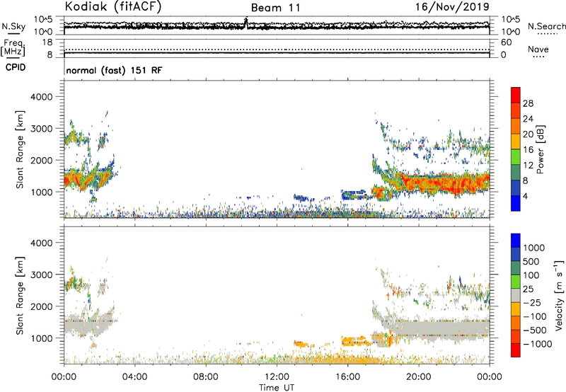This screenshot has height=392, width=566.
Task: Select 'normal (fast) 151 RF' text
Action: click(x=114, y=70)
